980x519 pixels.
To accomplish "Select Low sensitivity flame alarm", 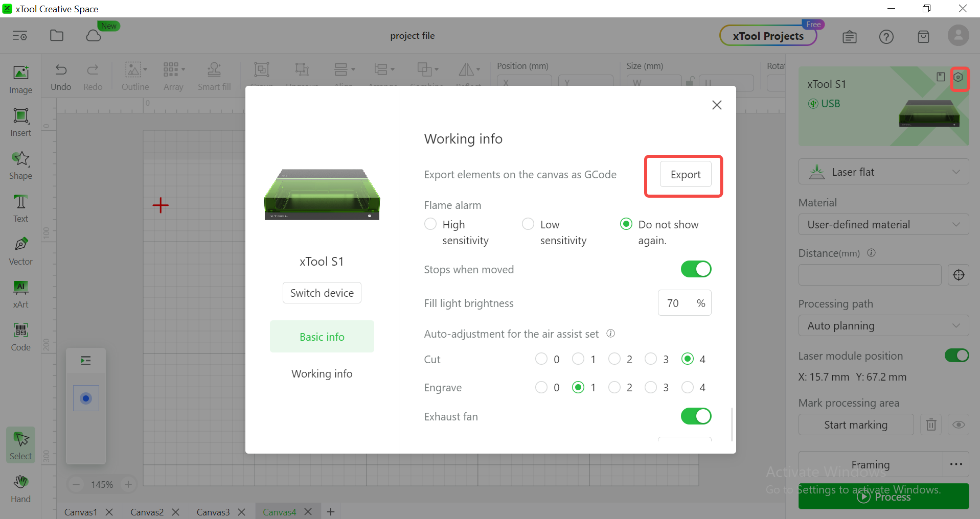I will tap(528, 224).
